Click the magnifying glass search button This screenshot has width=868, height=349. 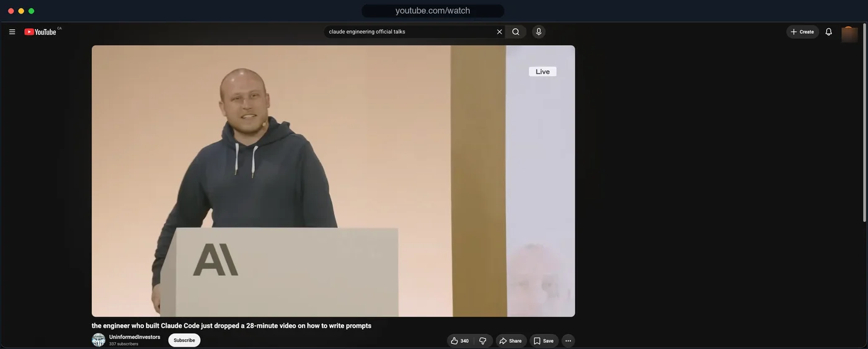click(x=516, y=32)
